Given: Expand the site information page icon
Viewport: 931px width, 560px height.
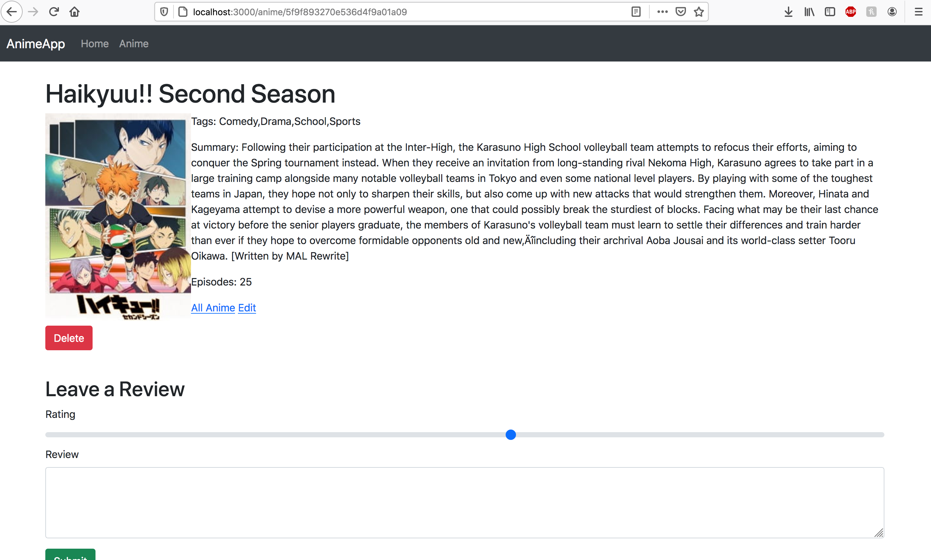Looking at the screenshot, I should [x=183, y=12].
